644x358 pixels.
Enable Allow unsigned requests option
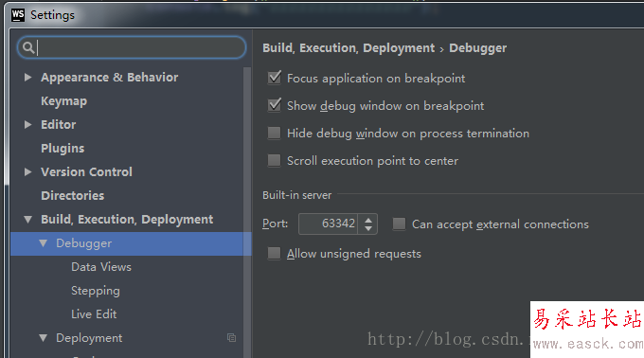click(274, 253)
